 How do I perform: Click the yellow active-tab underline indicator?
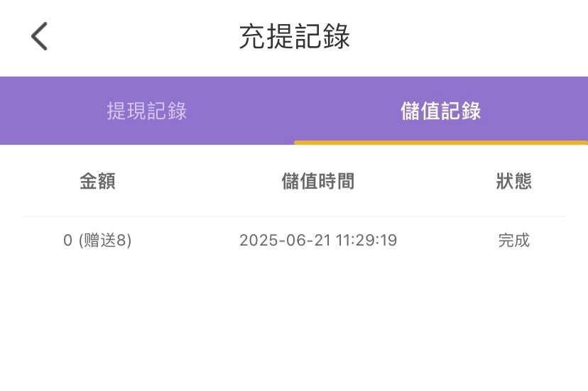[441, 143]
